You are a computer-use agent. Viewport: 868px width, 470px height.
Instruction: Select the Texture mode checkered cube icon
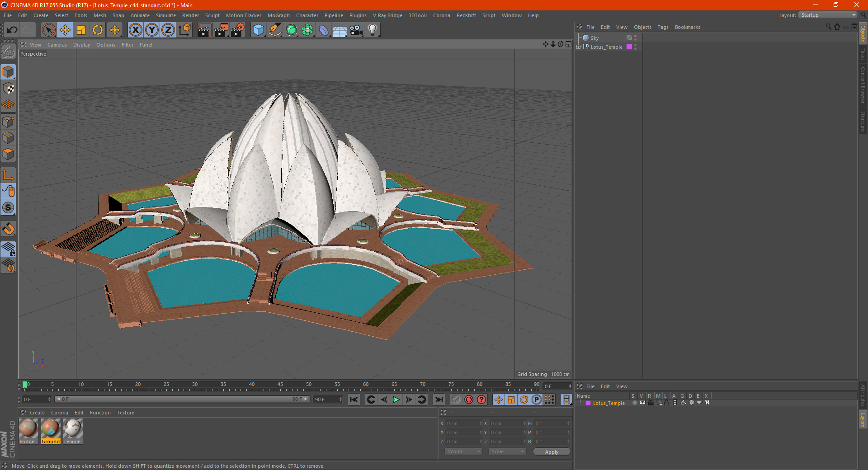pos(8,89)
